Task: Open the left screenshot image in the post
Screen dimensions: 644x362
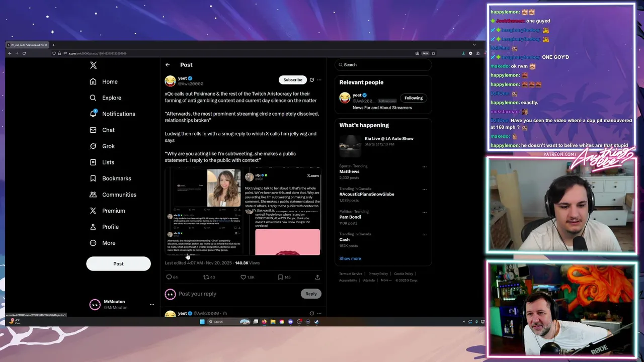Action: point(204,212)
